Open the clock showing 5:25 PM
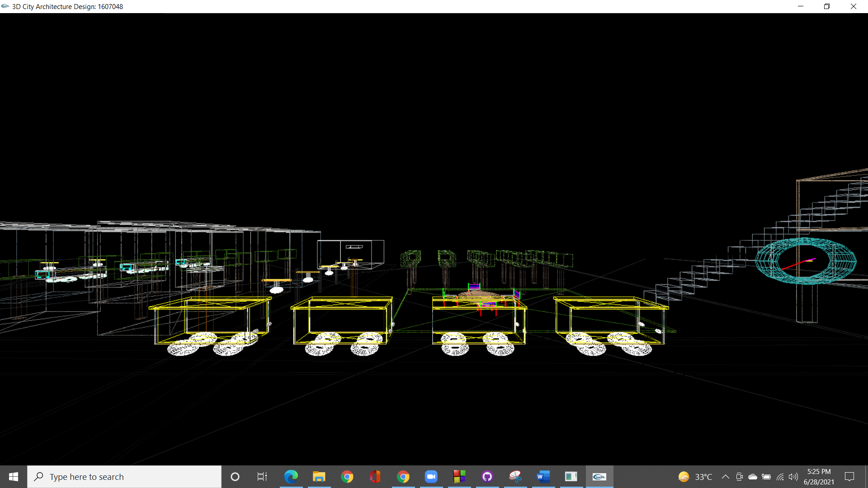Viewport: 868px width, 488px height. [x=819, y=477]
